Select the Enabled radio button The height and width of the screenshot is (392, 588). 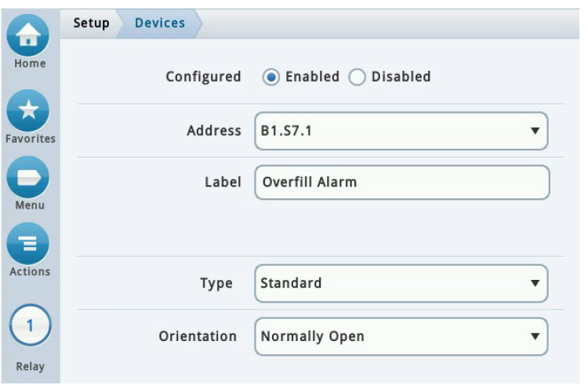point(271,78)
